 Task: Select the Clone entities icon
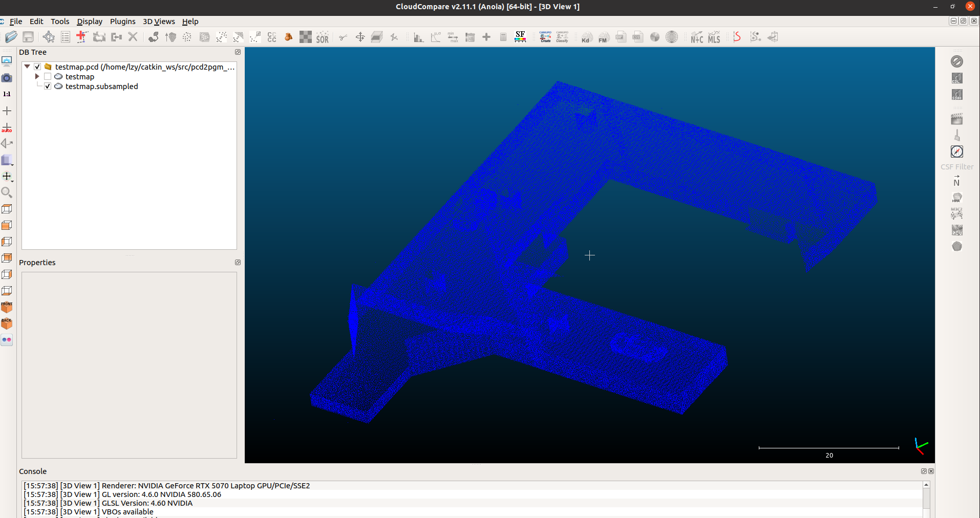99,37
